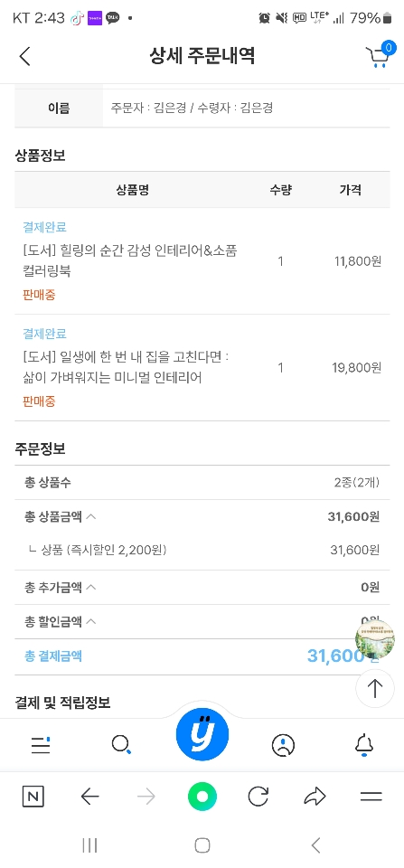Viewport: 404px width, 868px height.
Task: Tap the search magnifier icon
Action: [120, 744]
